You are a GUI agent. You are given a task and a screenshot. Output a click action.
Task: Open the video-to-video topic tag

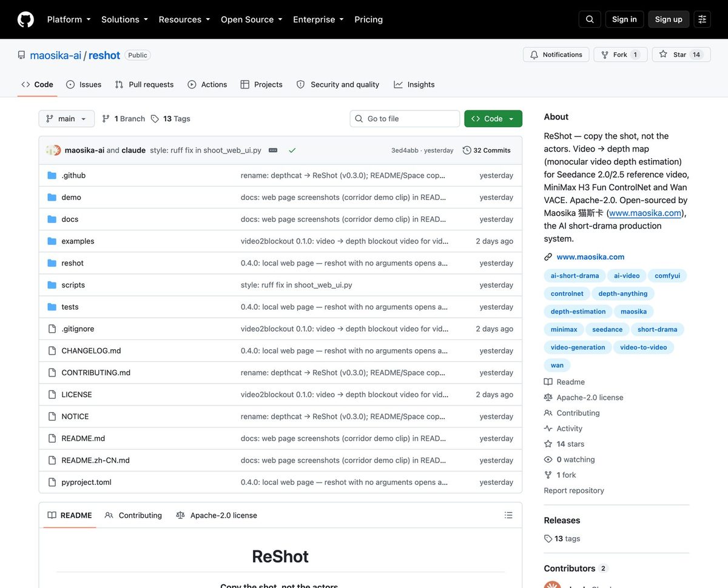coord(643,347)
